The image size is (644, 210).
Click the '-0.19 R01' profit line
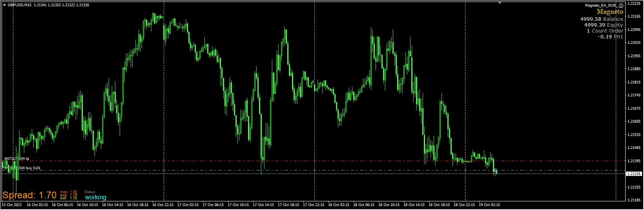[x=611, y=36]
